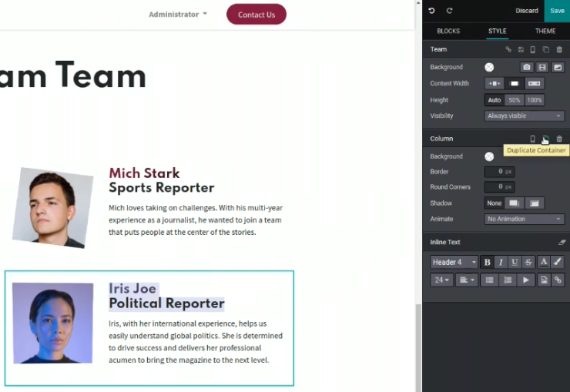Toggle italic formatting

point(501,262)
